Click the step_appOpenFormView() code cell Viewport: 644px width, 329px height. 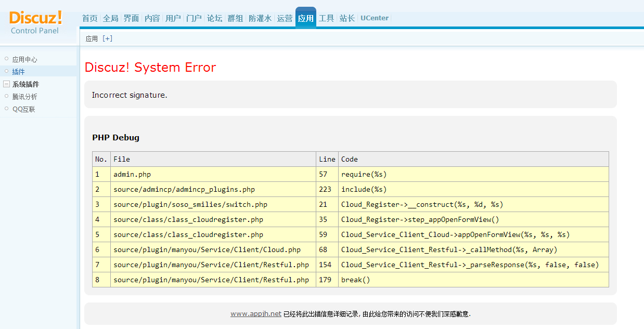click(473, 220)
